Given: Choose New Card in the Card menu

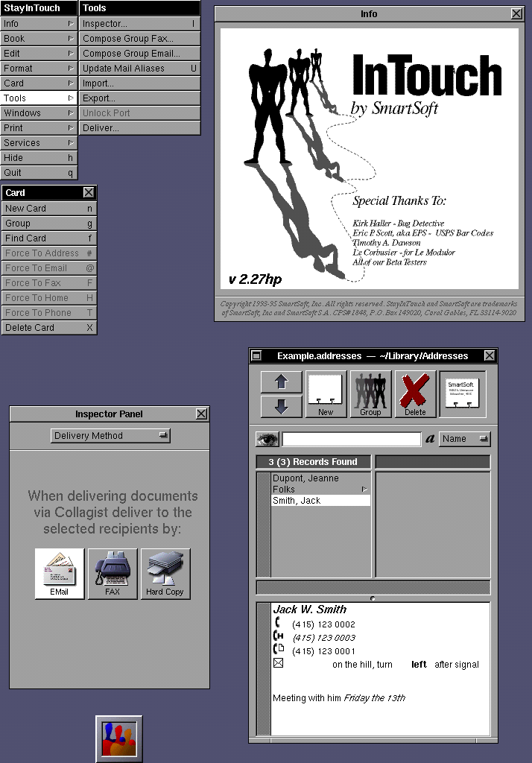Looking at the screenshot, I should 49,209.
